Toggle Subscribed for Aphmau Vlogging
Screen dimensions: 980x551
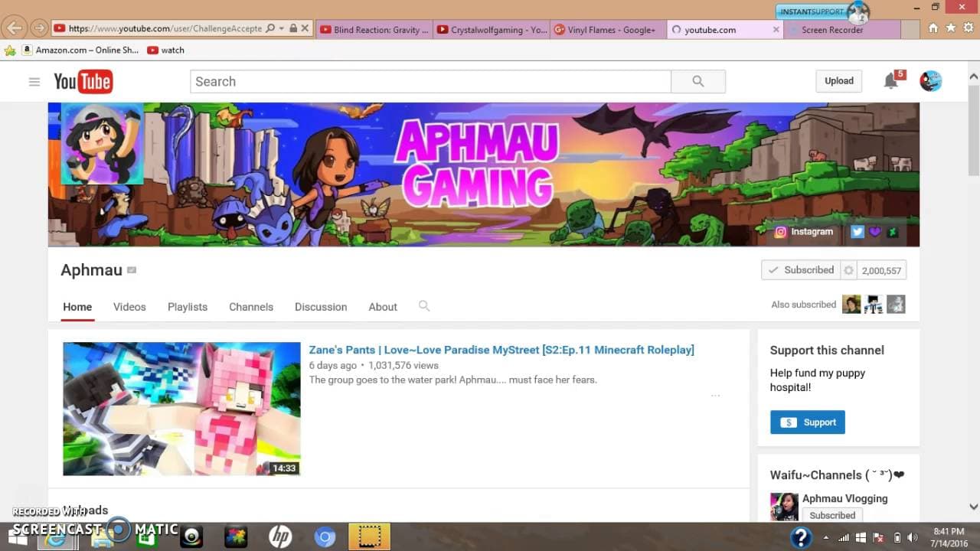tap(832, 515)
